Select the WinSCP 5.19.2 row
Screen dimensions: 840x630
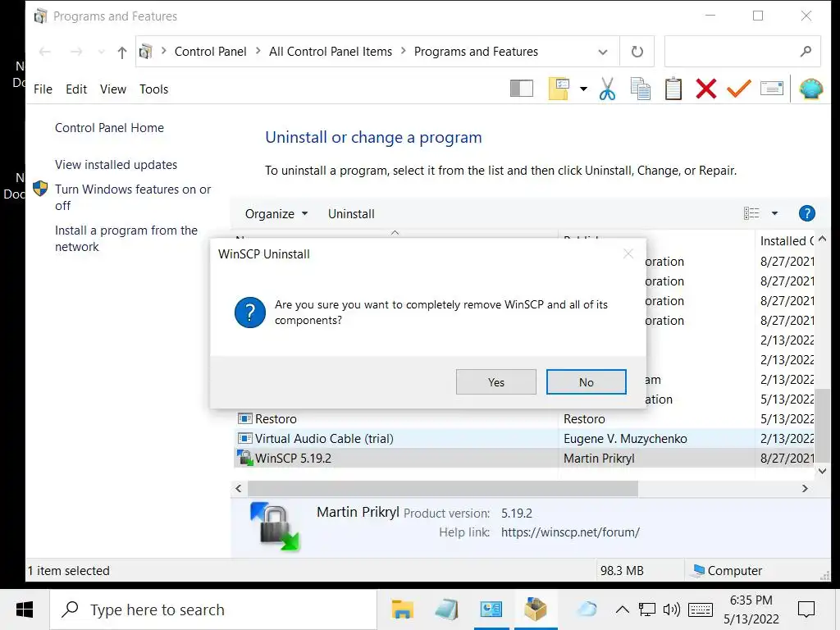coord(525,459)
